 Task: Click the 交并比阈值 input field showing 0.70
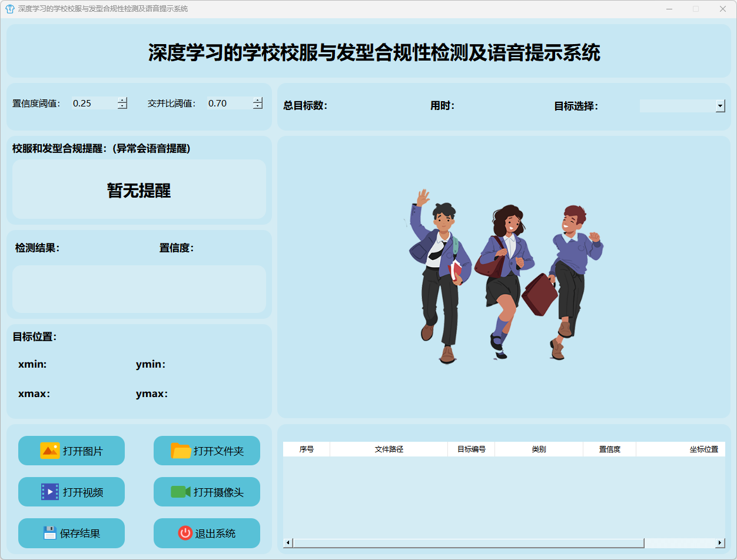pos(229,103)
